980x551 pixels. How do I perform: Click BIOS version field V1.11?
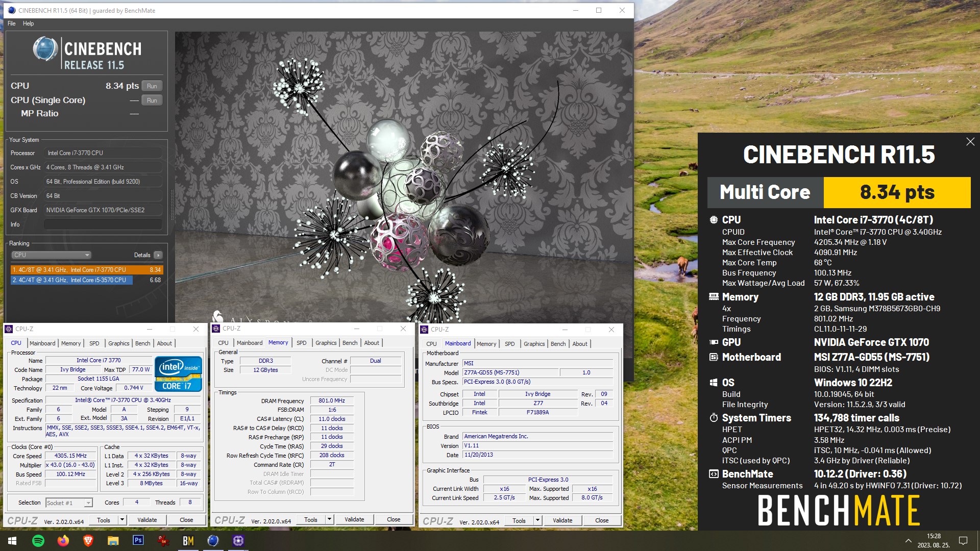[x=537, y=446]
